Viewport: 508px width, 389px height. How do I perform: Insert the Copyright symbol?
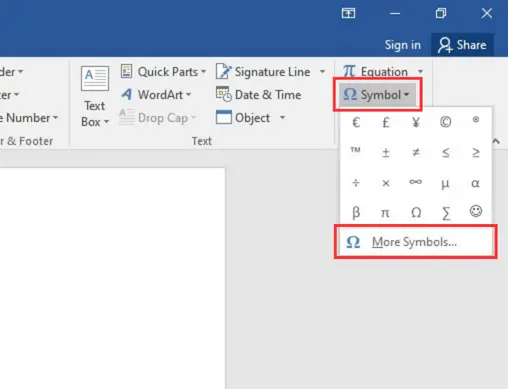click(446, 122)
